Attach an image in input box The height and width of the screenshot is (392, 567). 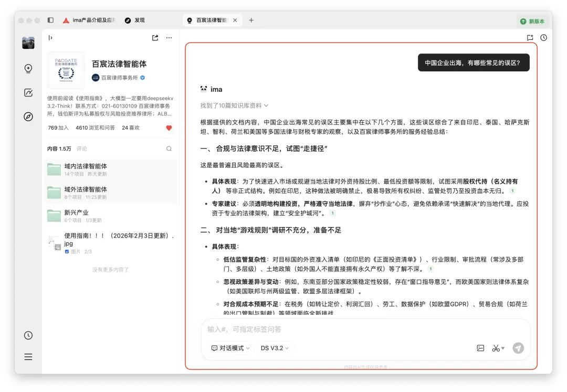coord(480,348)
